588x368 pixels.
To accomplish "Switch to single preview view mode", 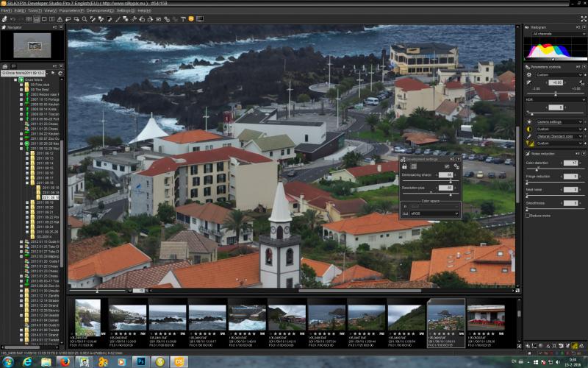I will (44, 19).
